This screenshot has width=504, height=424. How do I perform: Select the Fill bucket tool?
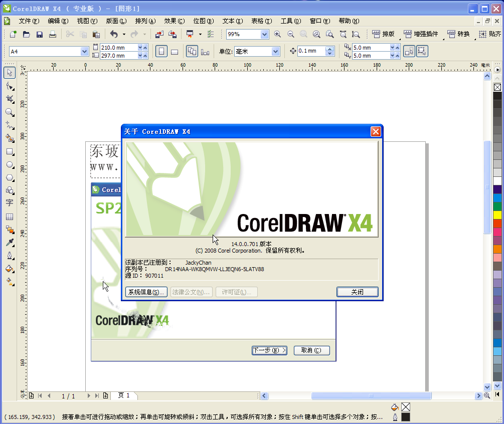pos(10,269)
